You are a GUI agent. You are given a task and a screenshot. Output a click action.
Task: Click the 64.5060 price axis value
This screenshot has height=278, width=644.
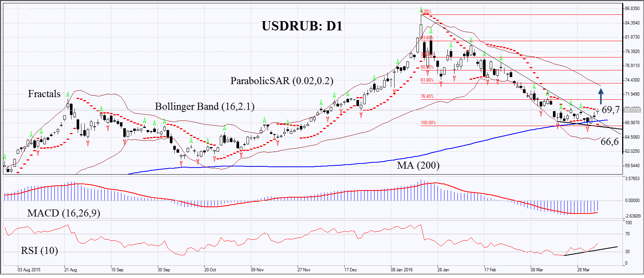[632, 137]
